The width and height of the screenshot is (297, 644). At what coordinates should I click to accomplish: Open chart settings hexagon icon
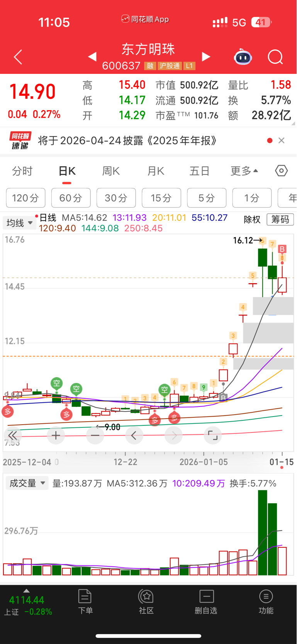pyautogui.click(x=281, y=171)
